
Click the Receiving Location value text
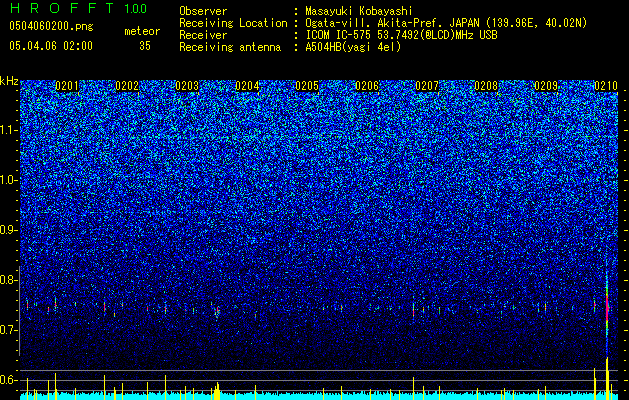click(x=446, y=24)
